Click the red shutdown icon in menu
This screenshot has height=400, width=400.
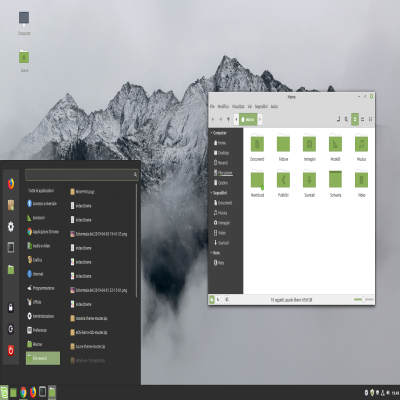coord(11,350)
